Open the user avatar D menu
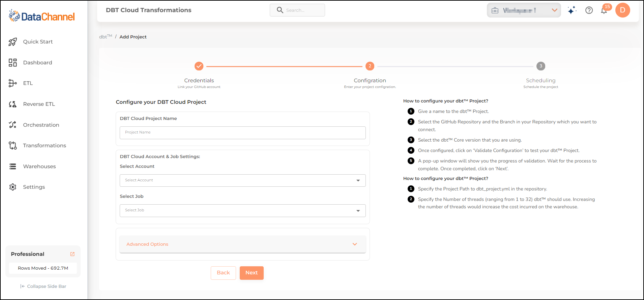The height and width of the screenshot is (300, 644). click(623, 10)
